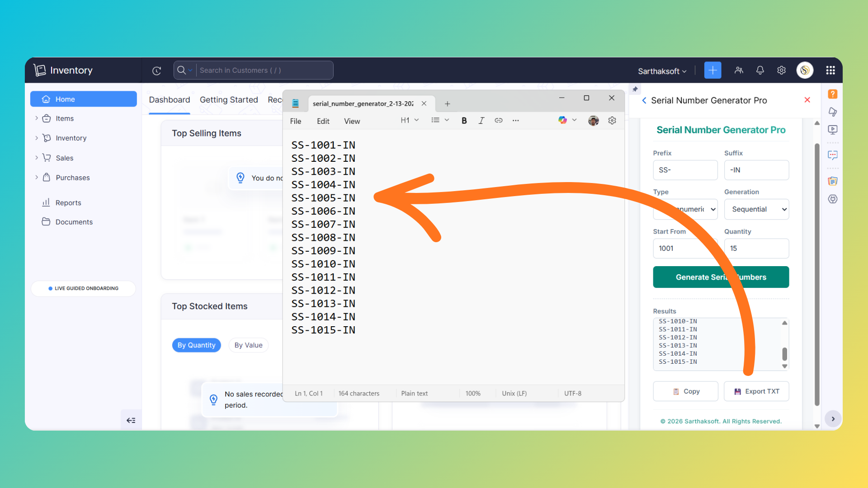This screenshot has width=868, height=488.
Task: Click the orange help question mark icon
Action: pos(832,94)
